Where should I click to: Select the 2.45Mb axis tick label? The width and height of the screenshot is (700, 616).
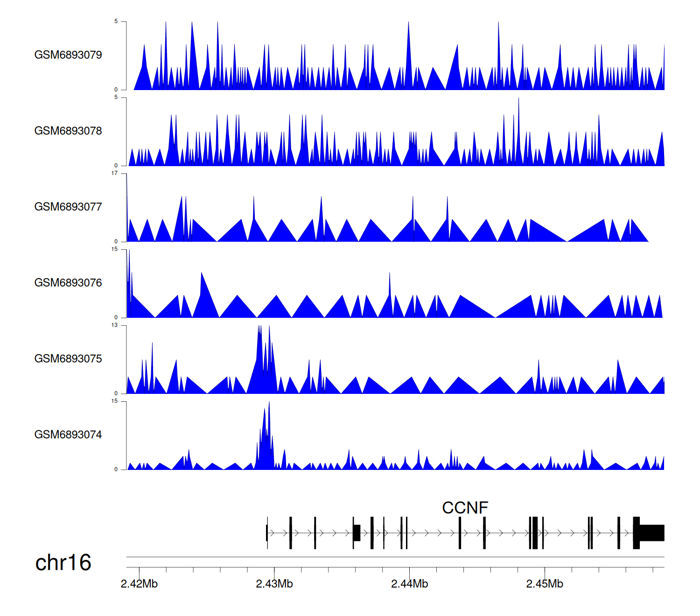(x=545, y=584)
